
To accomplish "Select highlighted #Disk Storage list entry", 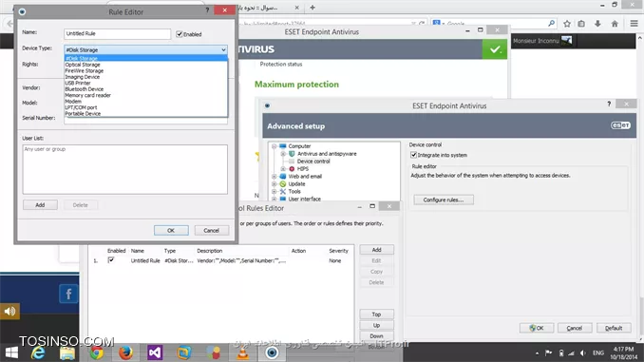I will [x=146, y=58].
